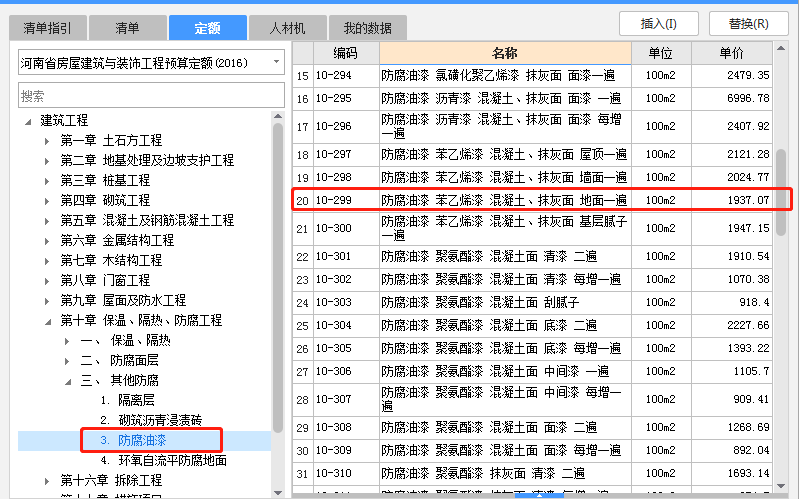799x499 pixels.
Task: Select 1. 隔离层 tree item
Action: click(x=127, y=400)
